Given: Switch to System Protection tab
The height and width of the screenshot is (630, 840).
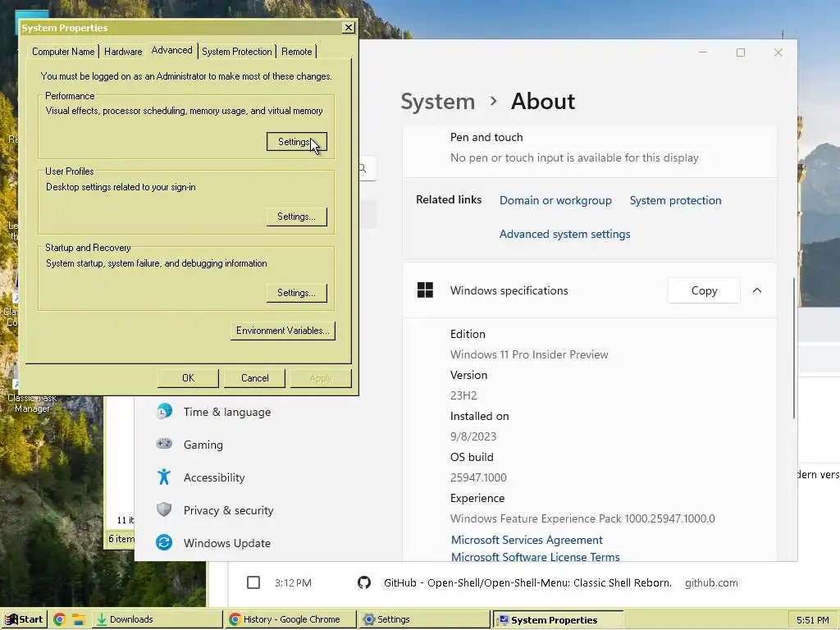Looking at the screenshot, I should (237, 52).
